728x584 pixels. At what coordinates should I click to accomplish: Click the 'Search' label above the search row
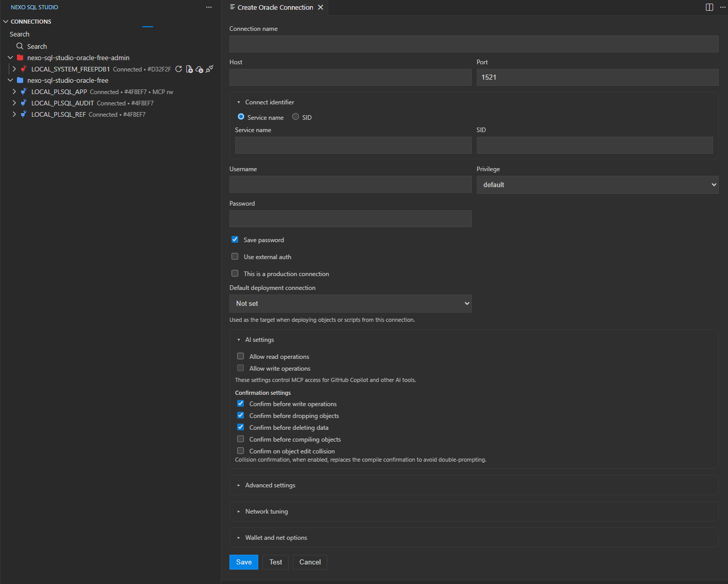[20, 34]
